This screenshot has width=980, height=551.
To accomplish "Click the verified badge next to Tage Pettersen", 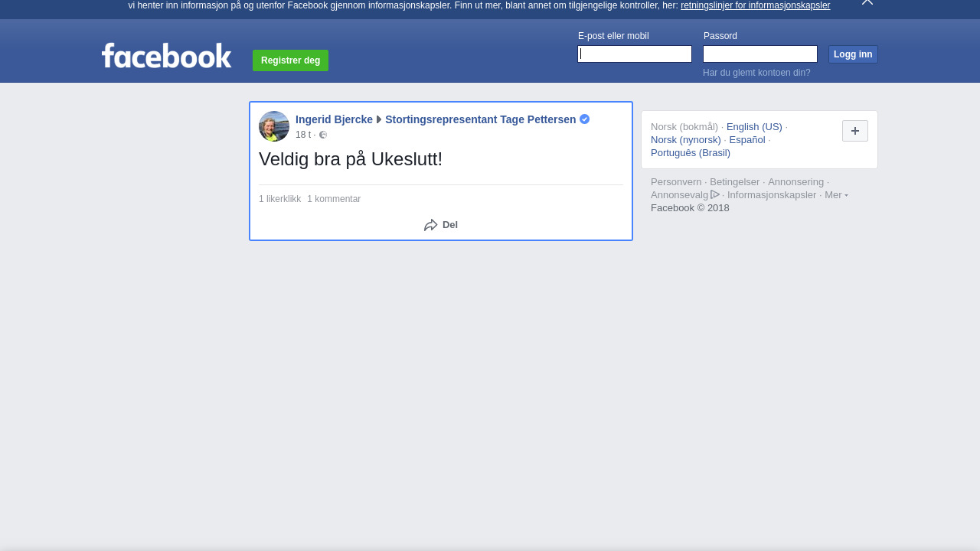I will [585, 119].
